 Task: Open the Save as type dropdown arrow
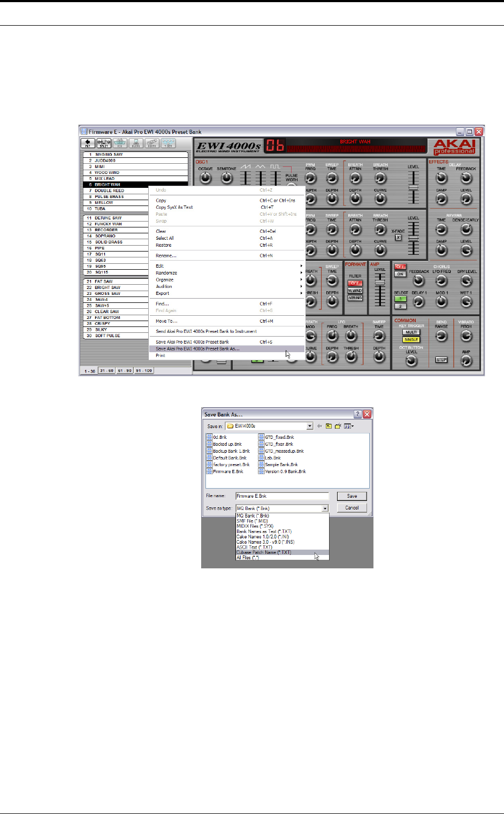pyautogui.click(x=325, y=508)
